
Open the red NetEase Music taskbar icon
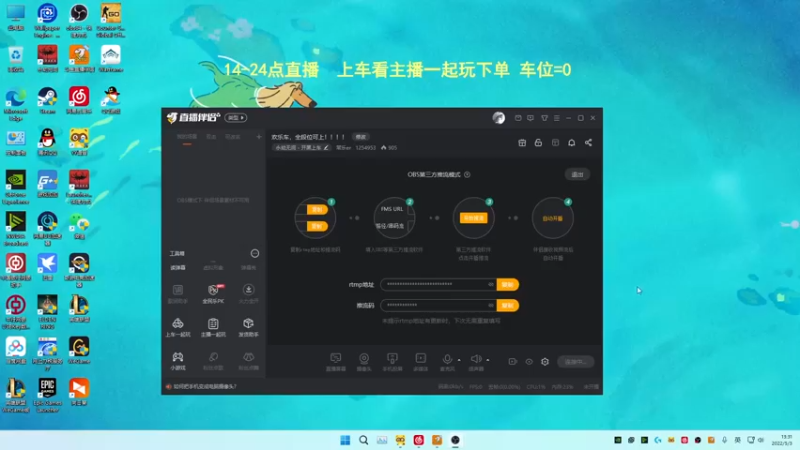[418, 440]
